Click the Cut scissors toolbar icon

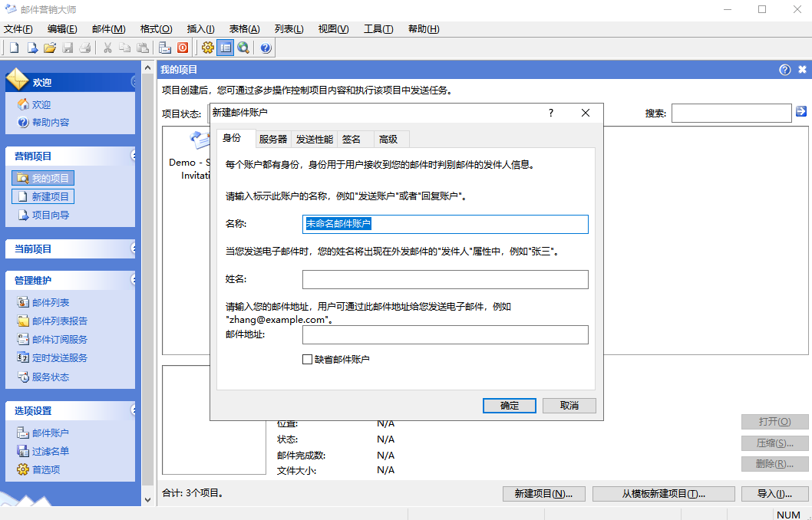click(x=107, y=48)
